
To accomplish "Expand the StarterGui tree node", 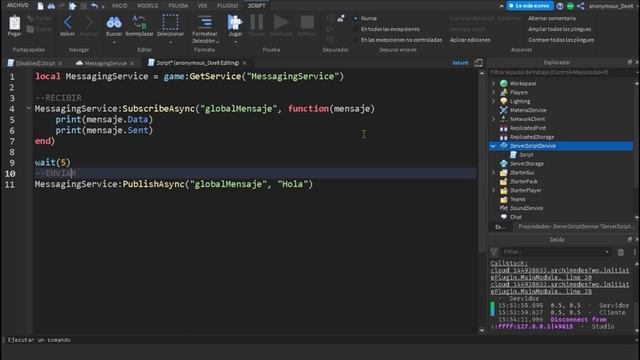I will click(493, 173).
